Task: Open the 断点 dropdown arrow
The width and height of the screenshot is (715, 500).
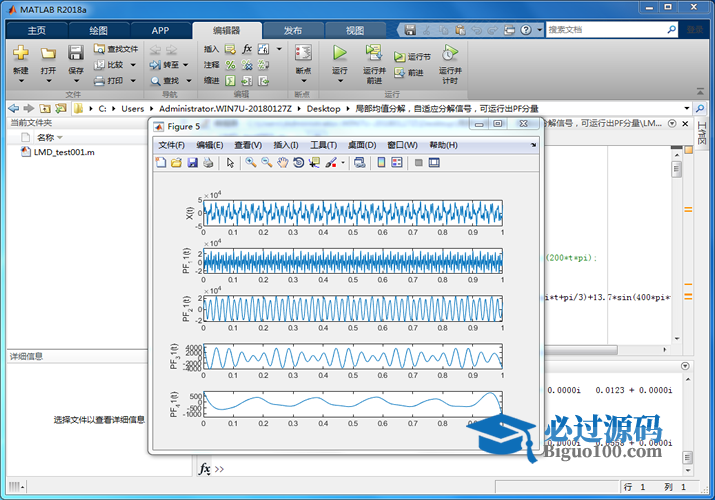Action: [x=303, y=81]
